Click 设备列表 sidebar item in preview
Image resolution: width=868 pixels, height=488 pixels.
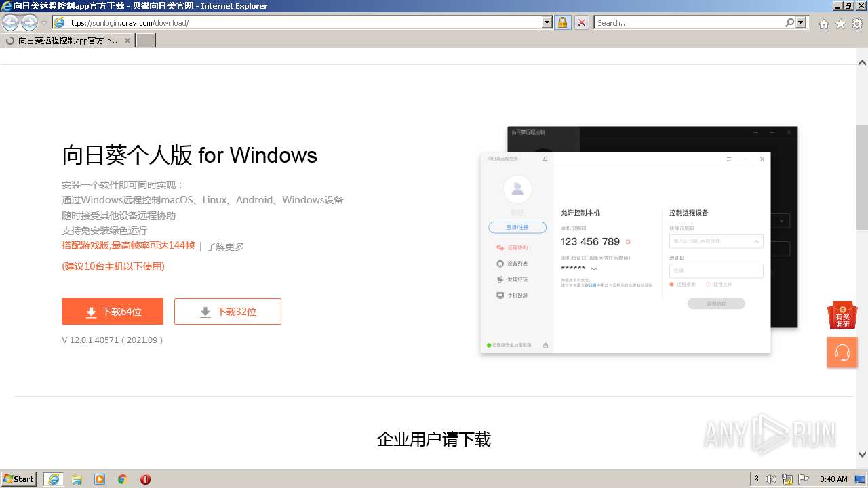point(512,264)
